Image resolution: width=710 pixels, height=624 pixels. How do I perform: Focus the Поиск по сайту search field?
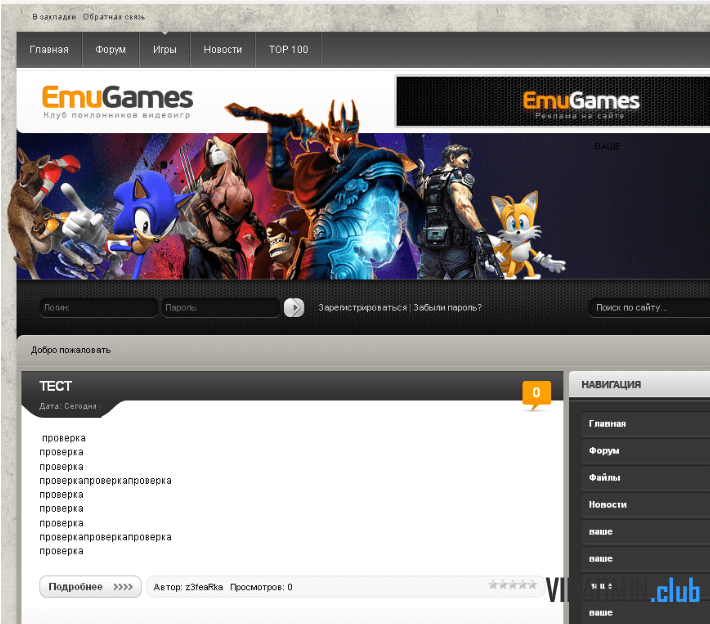(649, 307)
